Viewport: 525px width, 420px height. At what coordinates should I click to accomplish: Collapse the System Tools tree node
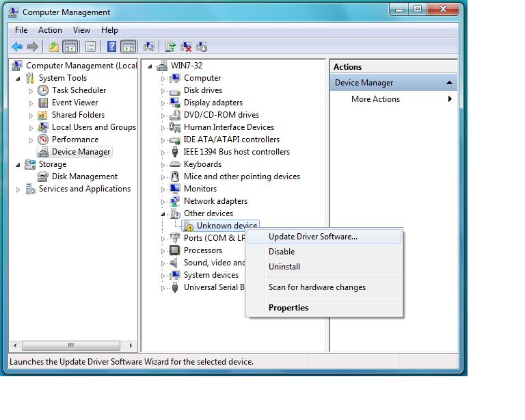18,79
